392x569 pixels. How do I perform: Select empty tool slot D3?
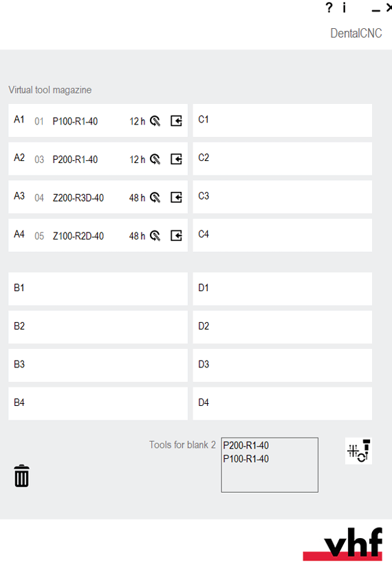click(283, 365)
